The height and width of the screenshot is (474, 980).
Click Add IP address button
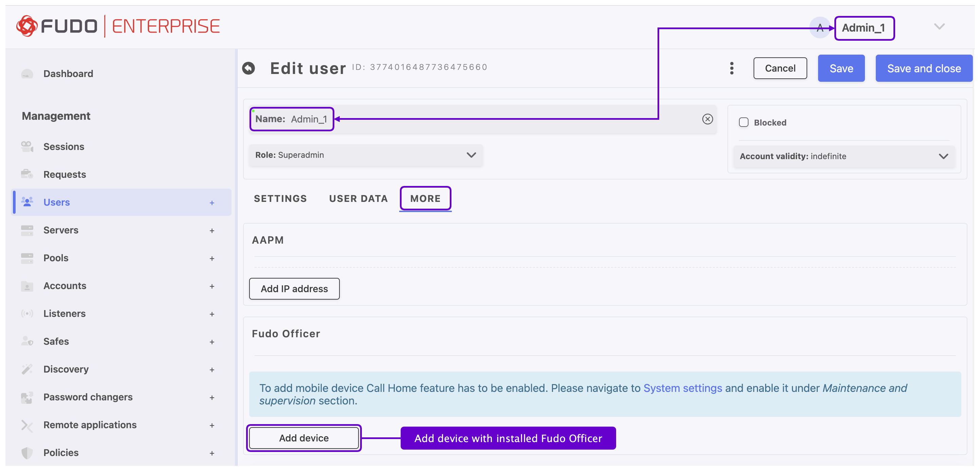click(x=294, y=288)
